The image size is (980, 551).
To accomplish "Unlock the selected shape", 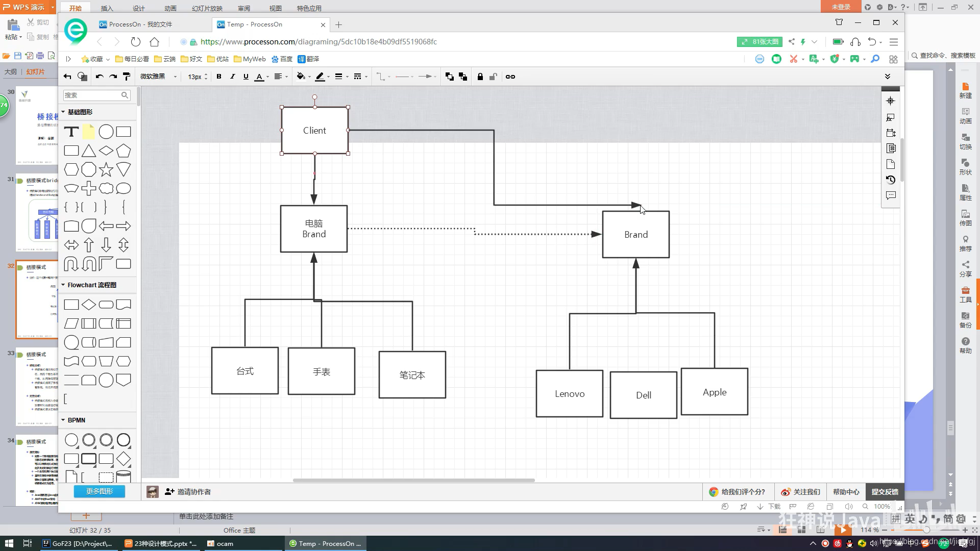I will (493, 77).
